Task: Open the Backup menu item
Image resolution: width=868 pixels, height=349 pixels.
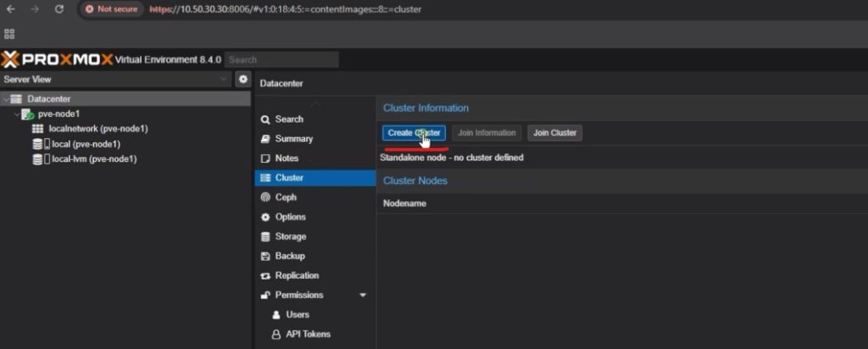Action: click(315, 256)
